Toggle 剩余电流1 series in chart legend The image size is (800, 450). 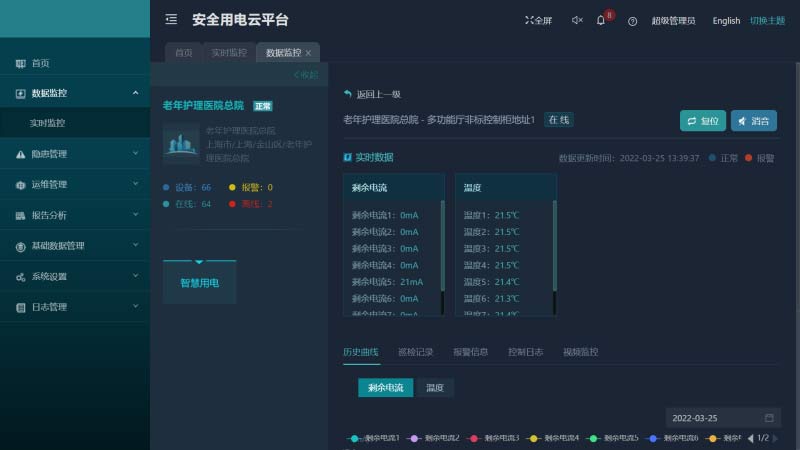tap(373, 438)
